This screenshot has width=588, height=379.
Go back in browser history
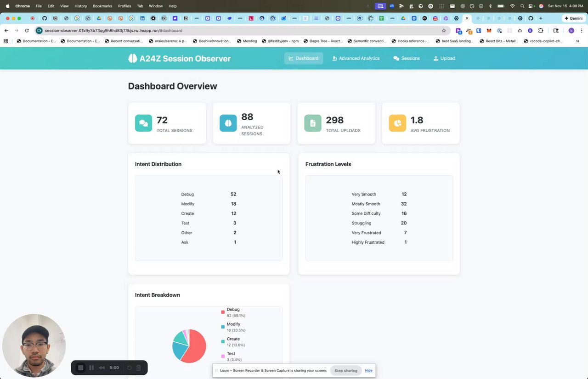click(x=6, y=30)
